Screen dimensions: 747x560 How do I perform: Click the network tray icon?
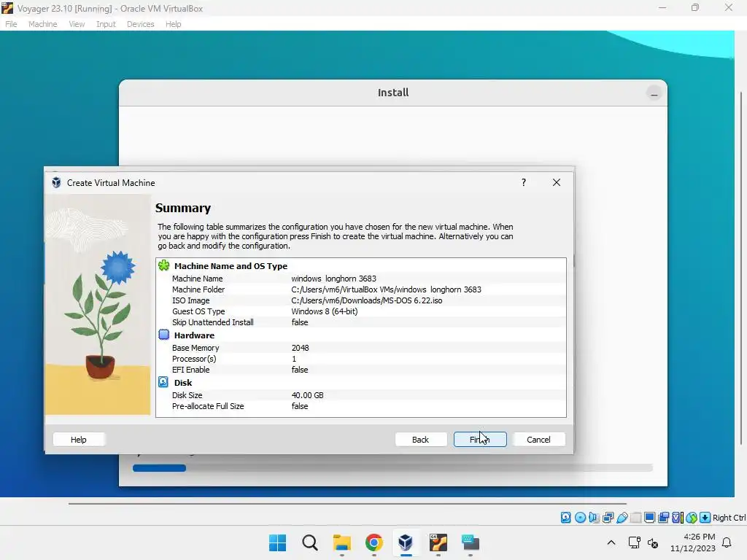pos(634,542)
